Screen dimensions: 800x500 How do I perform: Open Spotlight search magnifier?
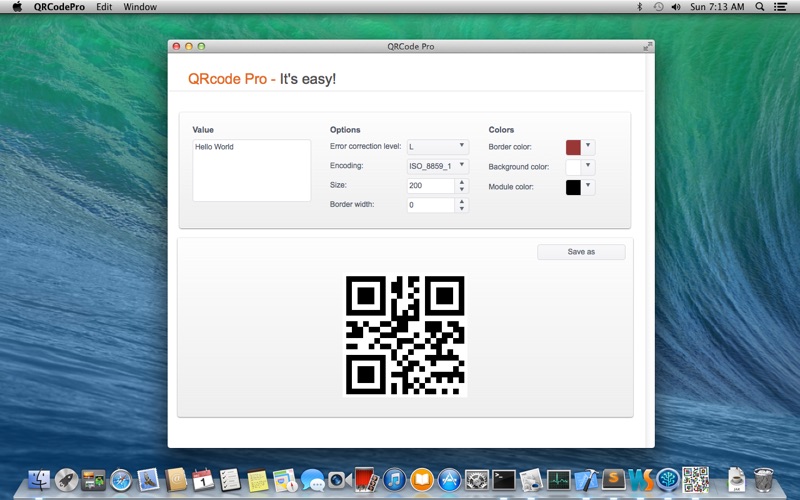coord(760,7)
